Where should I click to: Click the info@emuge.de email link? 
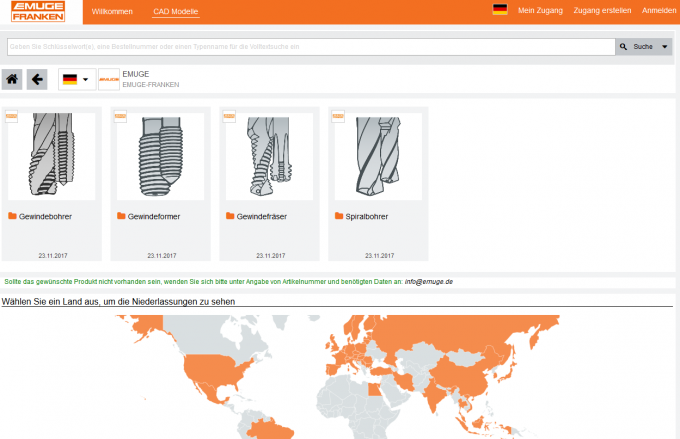click(429, 282)
